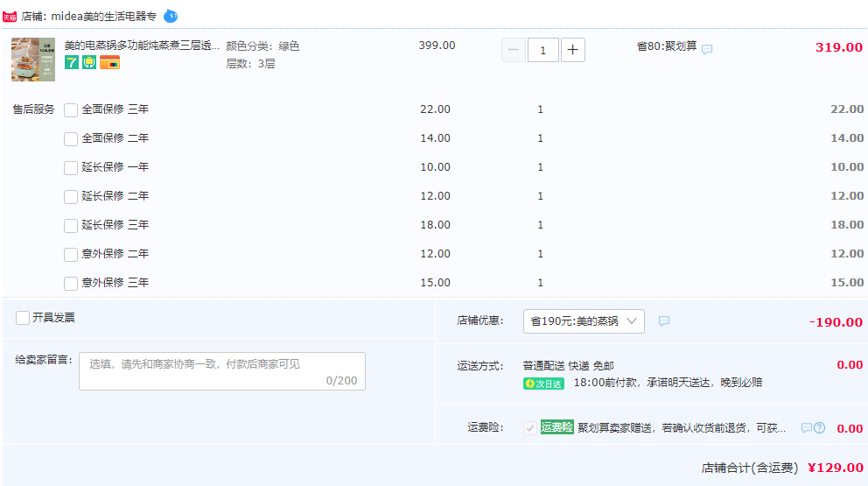Viewport: 868px width, 486px height.
Task: Click the green 运费险 label badge
Action: pos(556,427)
